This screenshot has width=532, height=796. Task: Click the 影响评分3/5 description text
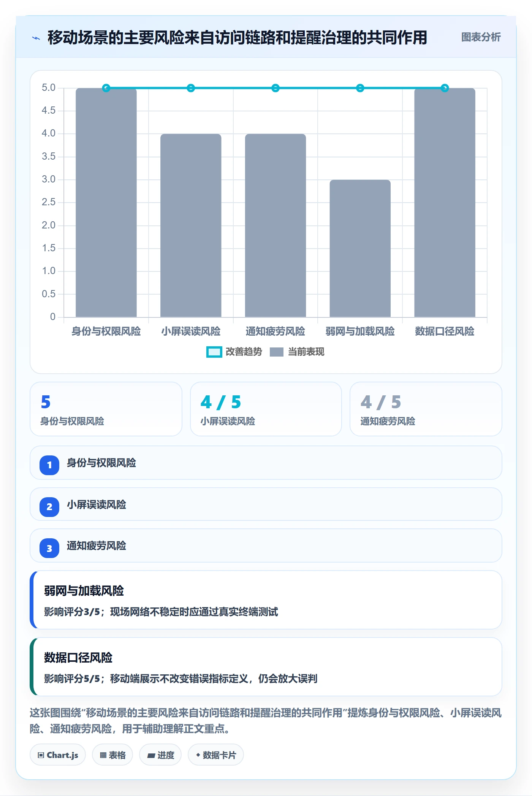point(161,612)
